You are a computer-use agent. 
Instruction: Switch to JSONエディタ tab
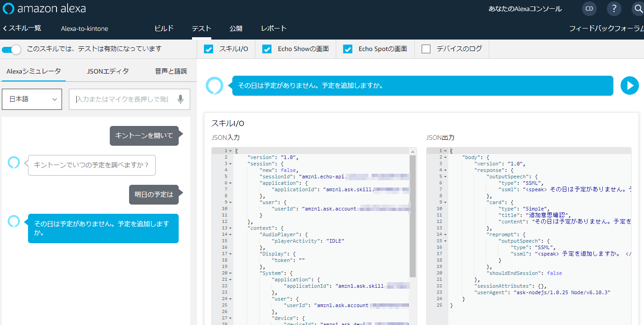click(108, 71)
